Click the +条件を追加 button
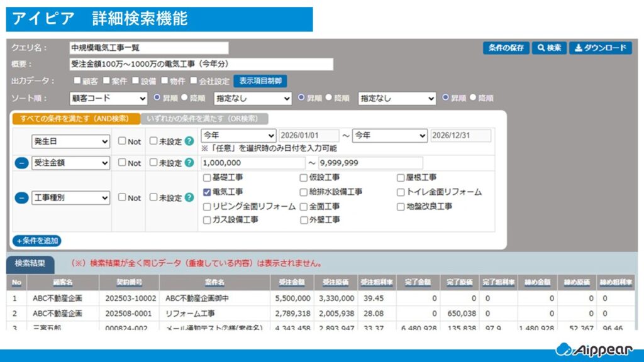The width and height of the screenshot is (644, 362). (x=36, y=241)
